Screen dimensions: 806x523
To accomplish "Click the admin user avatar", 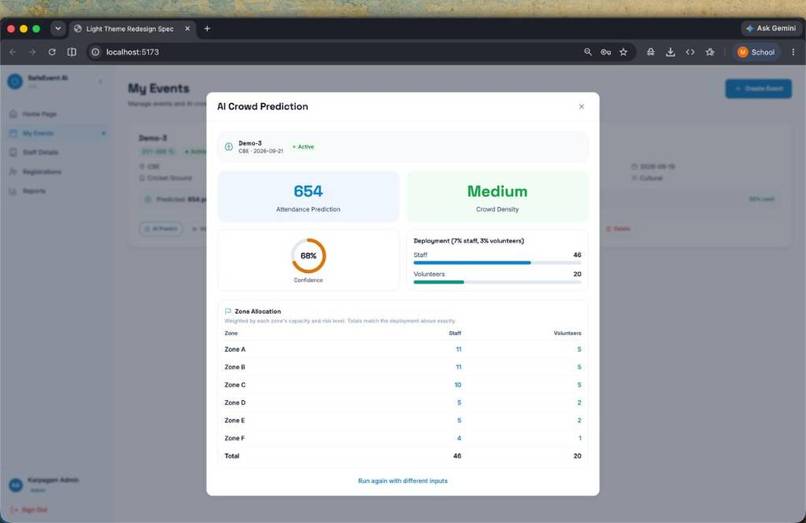I will coord(16,484).
